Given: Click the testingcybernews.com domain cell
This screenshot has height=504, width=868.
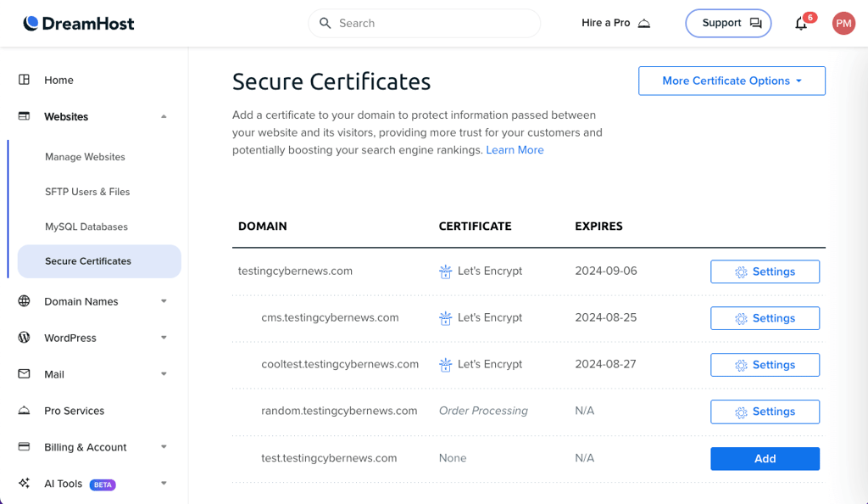Looking at the screenshot, I should tap(295, 271).
